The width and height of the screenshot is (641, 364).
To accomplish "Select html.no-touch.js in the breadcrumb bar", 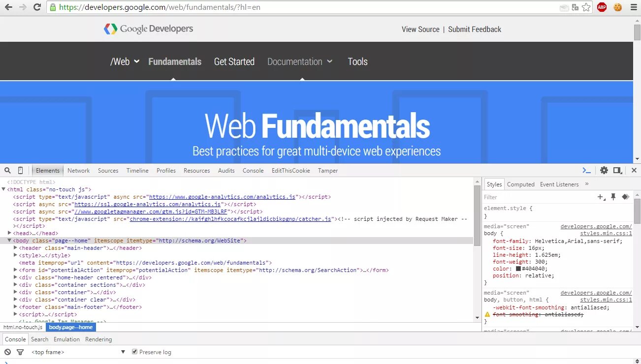I will 23,327.
